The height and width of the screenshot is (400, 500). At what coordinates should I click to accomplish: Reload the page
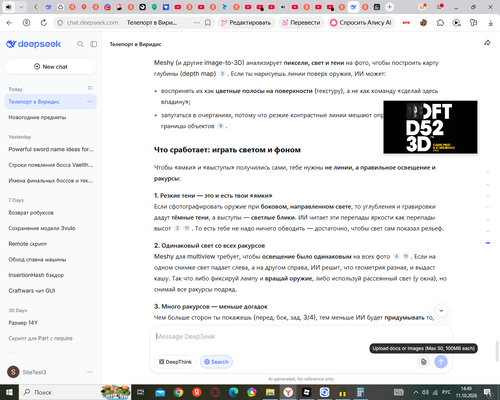click(44, 23)
